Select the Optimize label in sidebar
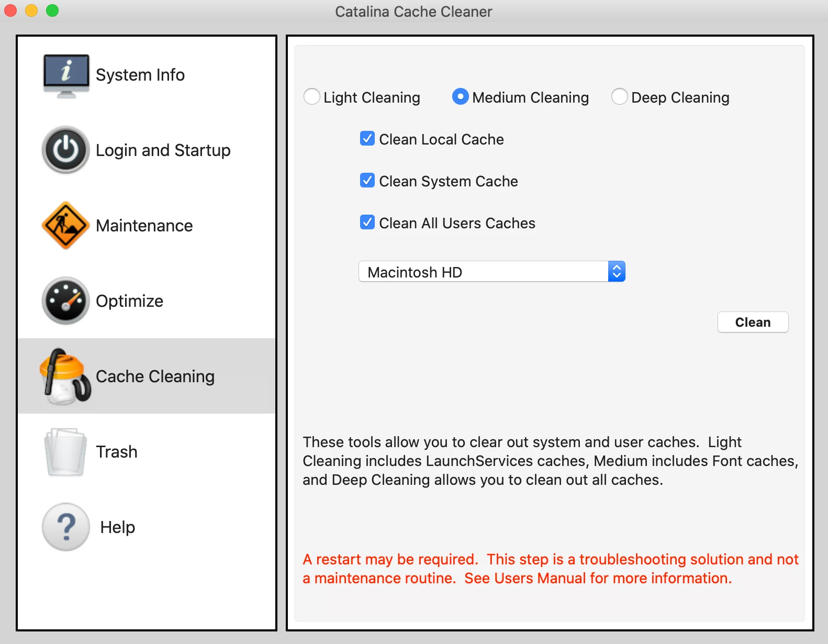Screen dimensions: 828x644 coord(130,301)
